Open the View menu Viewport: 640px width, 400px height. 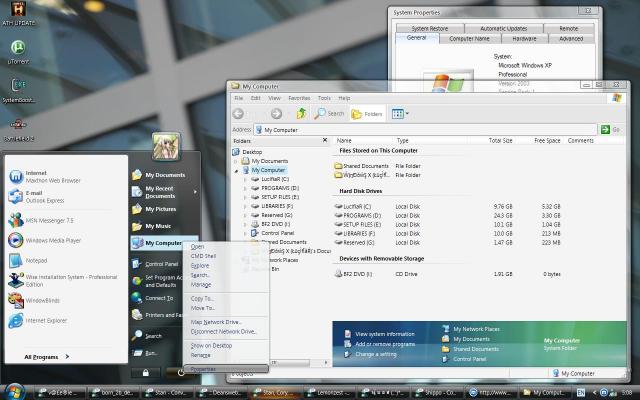(274, 98)
